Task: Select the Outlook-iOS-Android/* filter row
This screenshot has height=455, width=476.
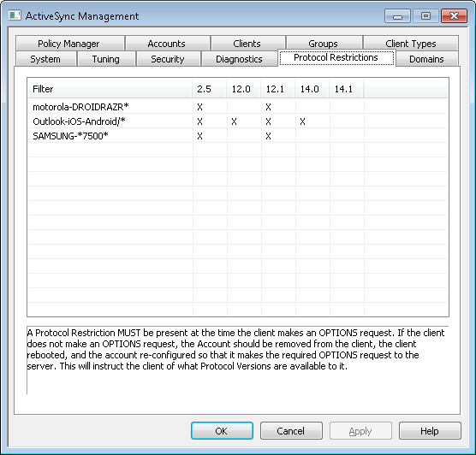Action: click(238, 121)
